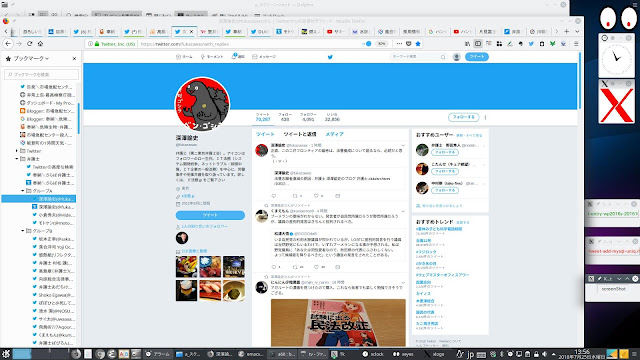Open application launcher in taskbar corner

point(5,354)
